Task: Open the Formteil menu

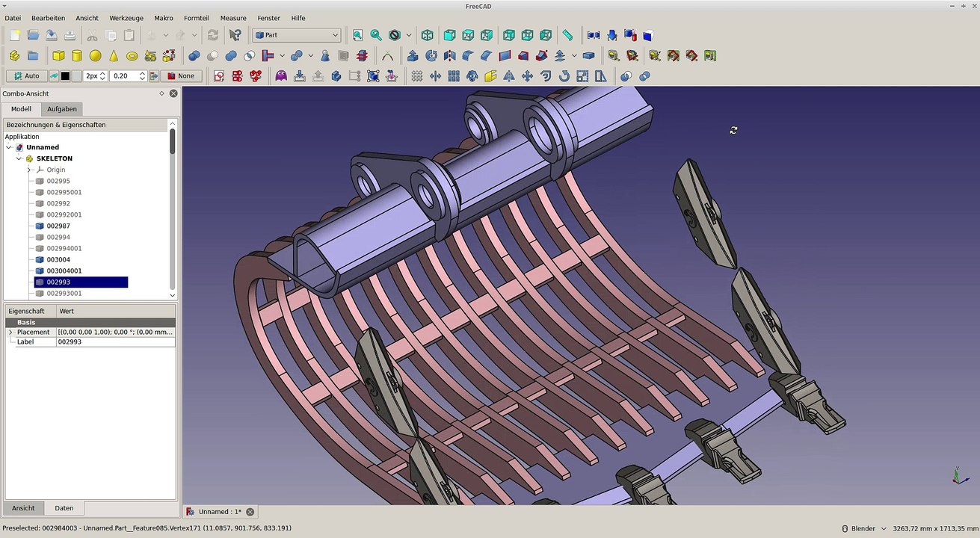Action: (x=197, y=18)
